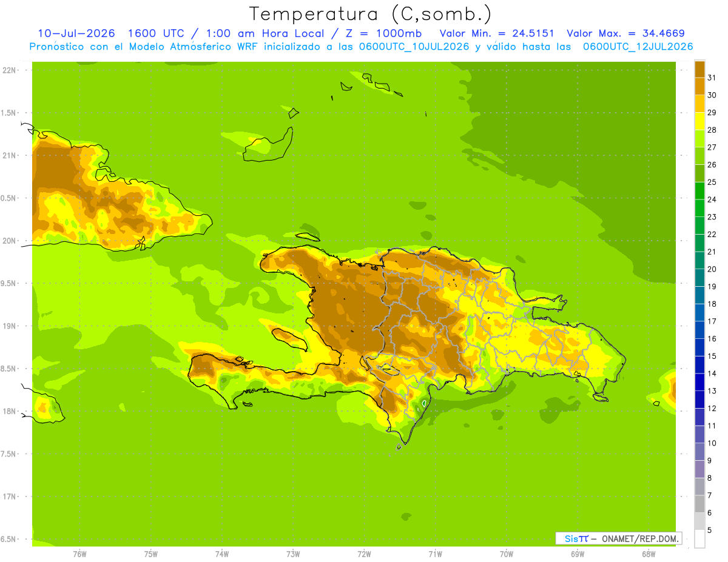
Task: Pick the legend color band between 29 and 30
Action: click(699, 104)
